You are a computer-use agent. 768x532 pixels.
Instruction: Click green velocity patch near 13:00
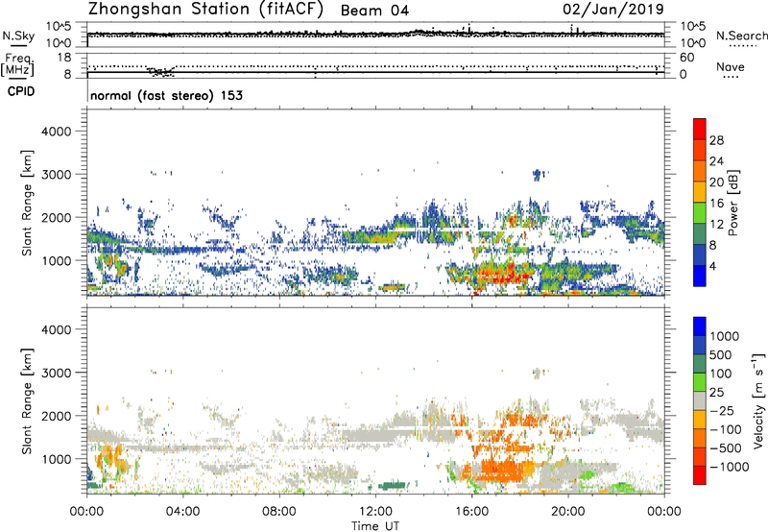(393, 486)
